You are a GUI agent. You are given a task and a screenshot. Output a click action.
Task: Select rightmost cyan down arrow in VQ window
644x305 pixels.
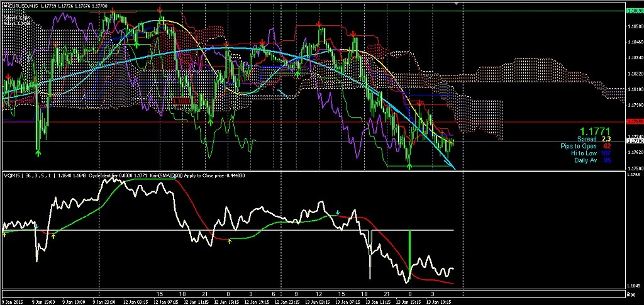338,213
